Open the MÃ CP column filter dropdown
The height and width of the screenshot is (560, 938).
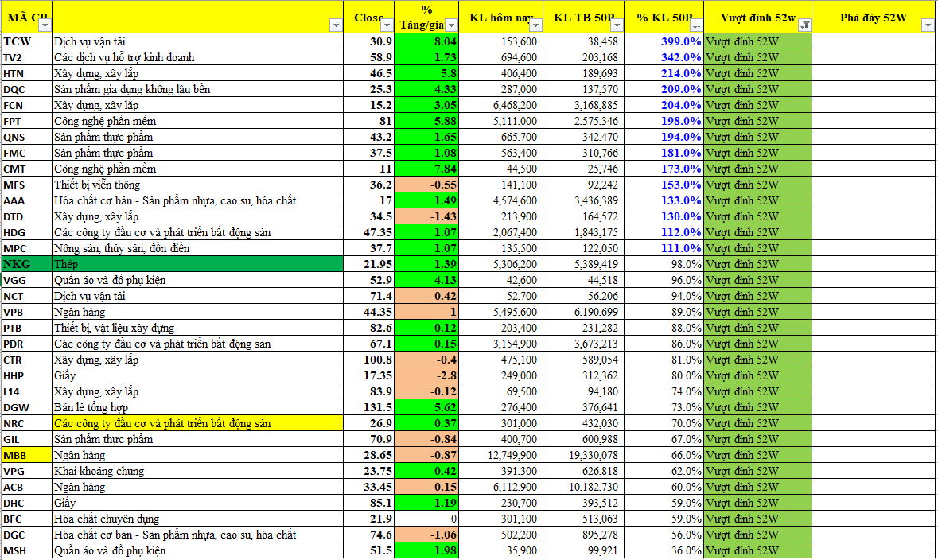[45, 25]
